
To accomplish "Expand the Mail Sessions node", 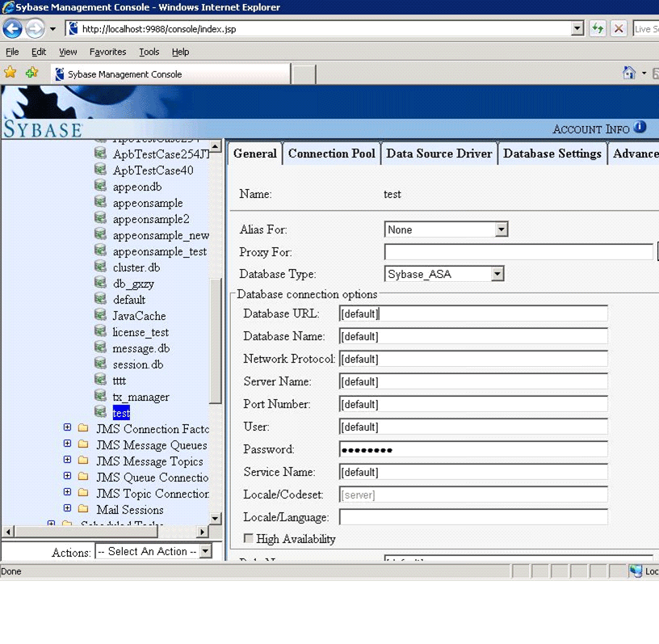I will click(x=67, y=508).
